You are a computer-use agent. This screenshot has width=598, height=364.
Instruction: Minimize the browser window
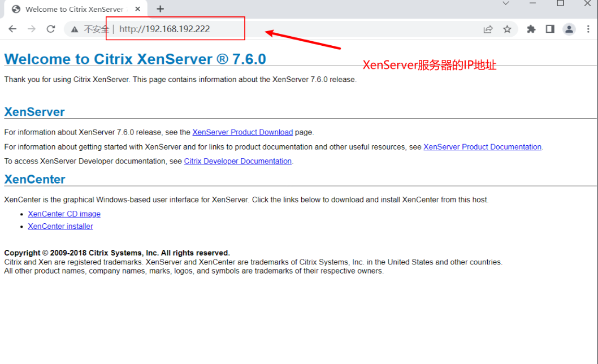(x=533, y=3)
